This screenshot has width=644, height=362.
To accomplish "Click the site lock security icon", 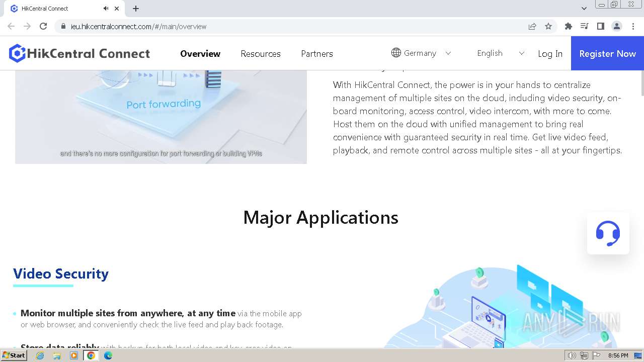I will [x=63, y=26].
